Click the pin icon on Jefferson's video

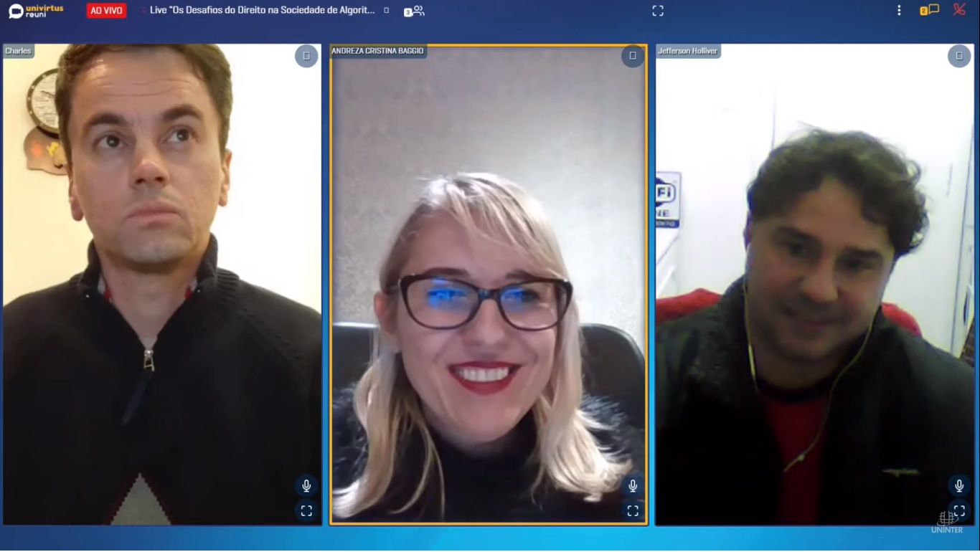tap(959, 56)
